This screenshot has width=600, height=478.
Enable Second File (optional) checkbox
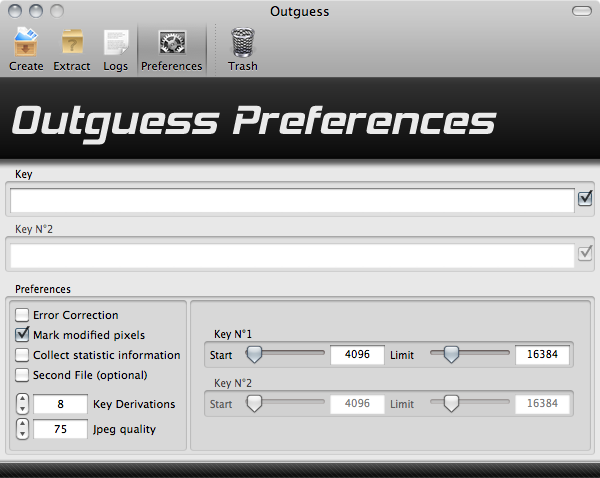click(x=22, y=375)
